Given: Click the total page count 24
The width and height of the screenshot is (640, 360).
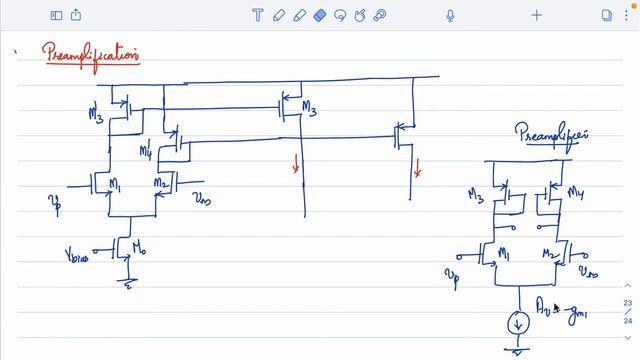Looking at the screenshot, I should pos(628,321).
